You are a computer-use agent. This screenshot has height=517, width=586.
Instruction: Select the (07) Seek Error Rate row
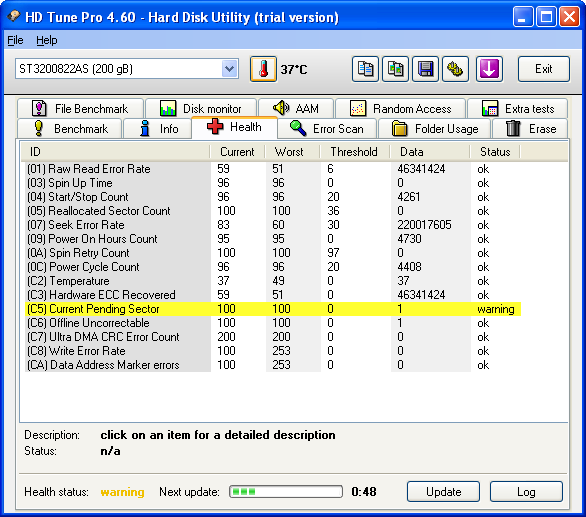tap(273, 225)
